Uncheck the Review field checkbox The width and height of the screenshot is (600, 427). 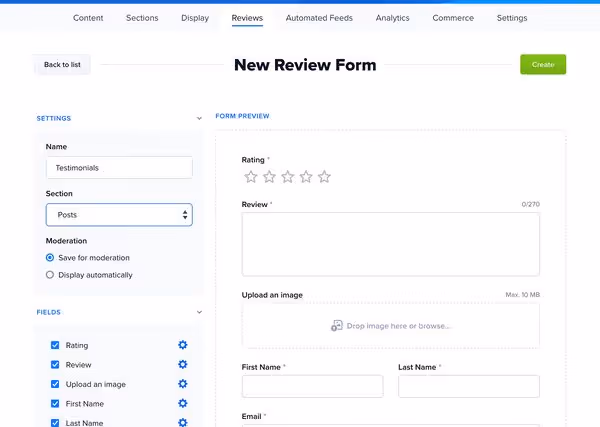55,365
